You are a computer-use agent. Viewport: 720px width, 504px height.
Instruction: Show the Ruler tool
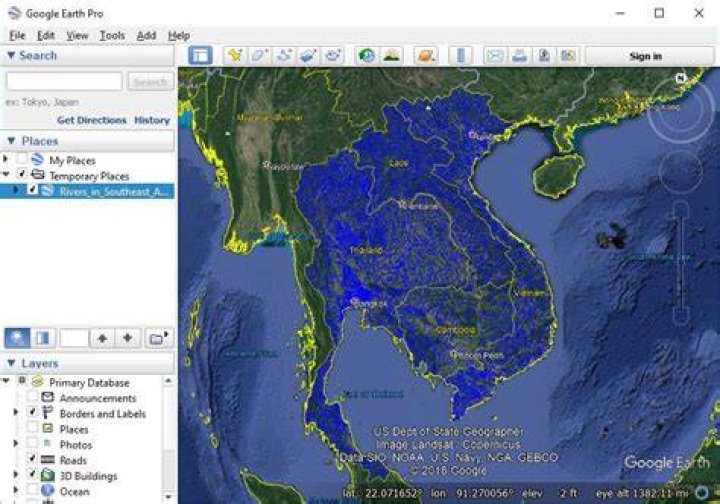pyautogui.click(x=461, y=56)
